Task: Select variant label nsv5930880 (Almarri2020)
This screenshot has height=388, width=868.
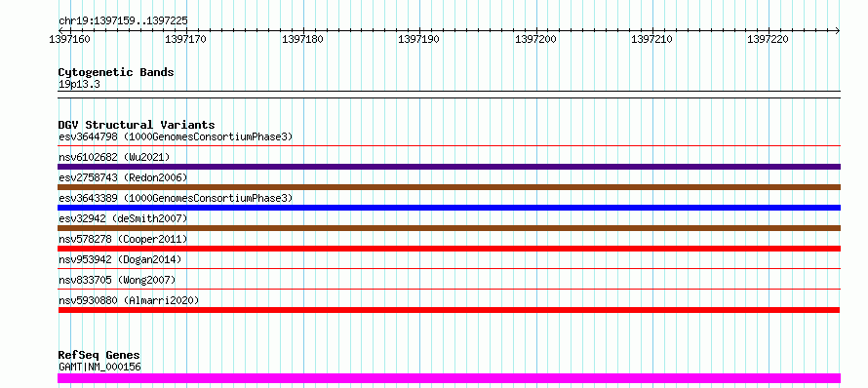Action: (x=129, y=300)
